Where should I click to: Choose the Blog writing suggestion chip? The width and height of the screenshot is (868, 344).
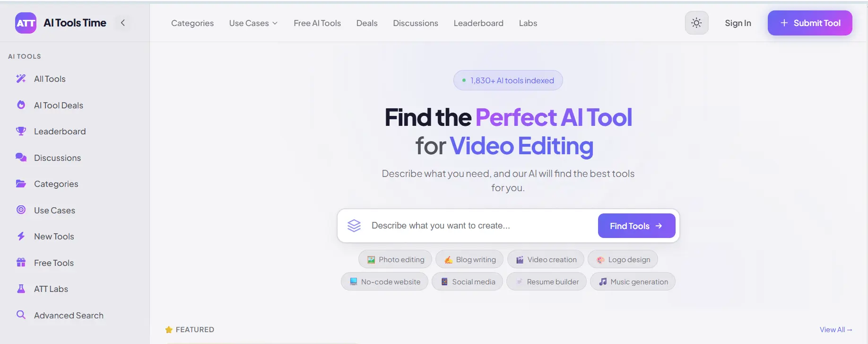pyautogui.click(x=469, y=259)
